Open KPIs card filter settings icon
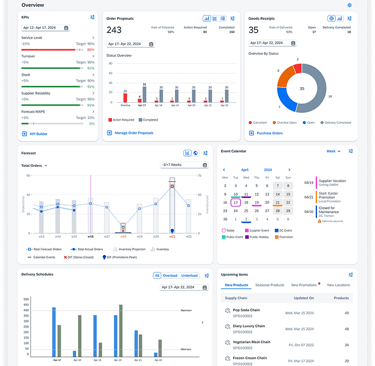Screen dimensions: 375x366 point(92,17)
